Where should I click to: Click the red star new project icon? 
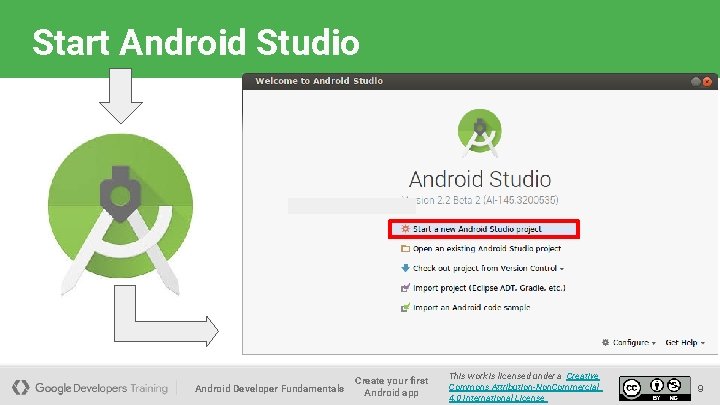405,229
